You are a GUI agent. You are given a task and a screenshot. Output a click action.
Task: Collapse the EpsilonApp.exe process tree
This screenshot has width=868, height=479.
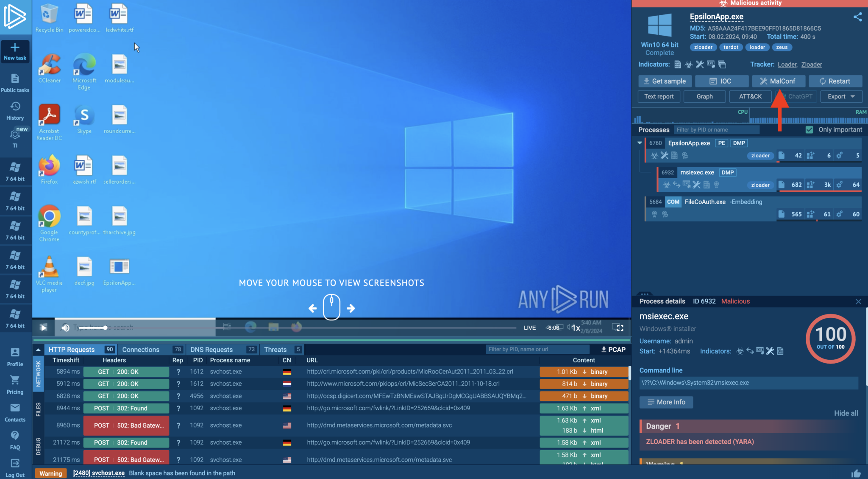click(640, 143)
